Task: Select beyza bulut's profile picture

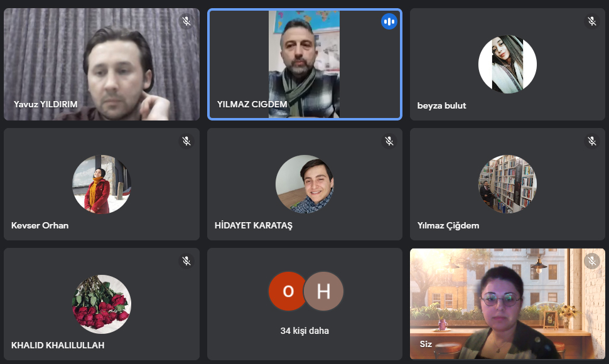Action: point(507,65)
